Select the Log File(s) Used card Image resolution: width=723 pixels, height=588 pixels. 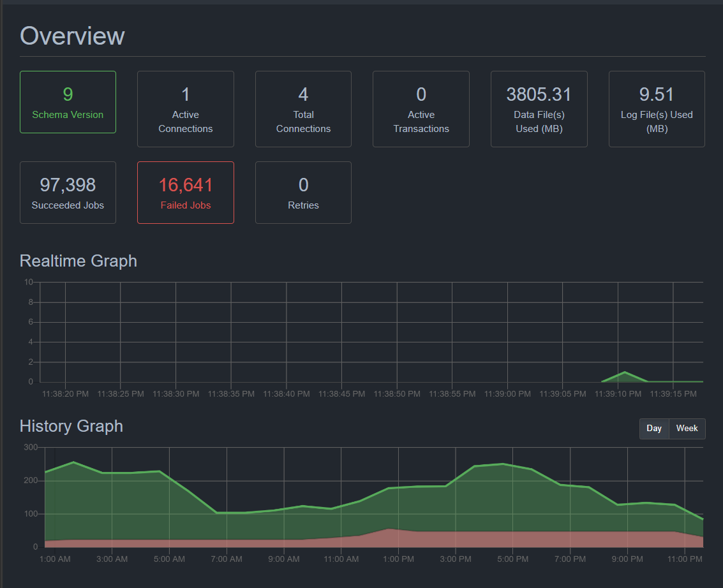pyautogui.click(x=657, y=109)
